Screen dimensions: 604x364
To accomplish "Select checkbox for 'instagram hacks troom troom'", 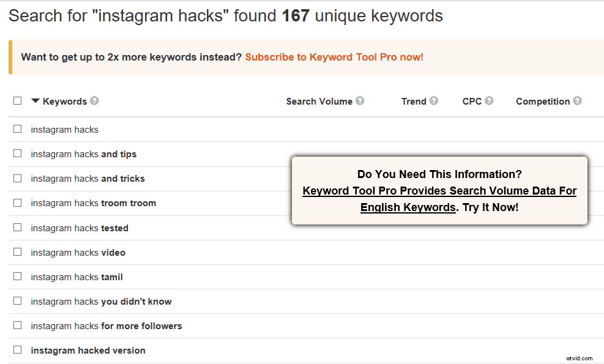I will (18, 202).
